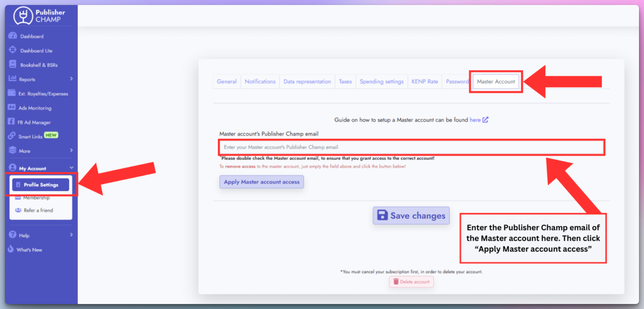
Task: Click the My Account user icon
Action: (12, 167)
